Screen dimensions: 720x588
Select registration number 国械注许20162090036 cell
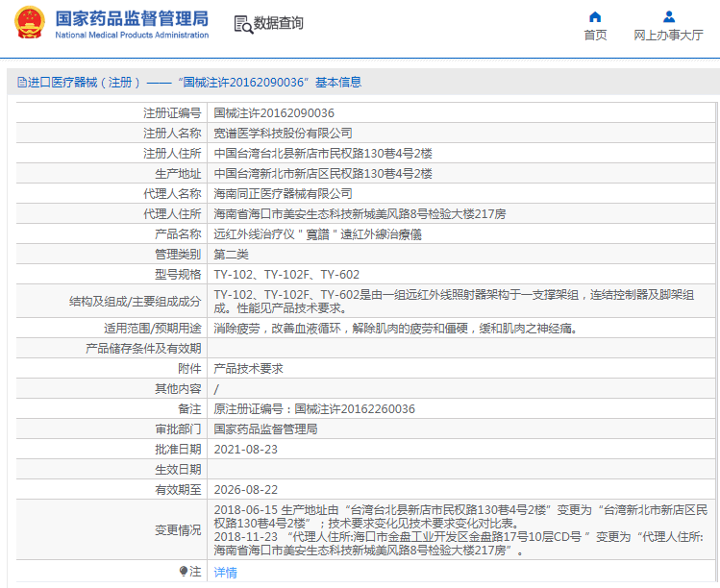(x=274, y=113)
